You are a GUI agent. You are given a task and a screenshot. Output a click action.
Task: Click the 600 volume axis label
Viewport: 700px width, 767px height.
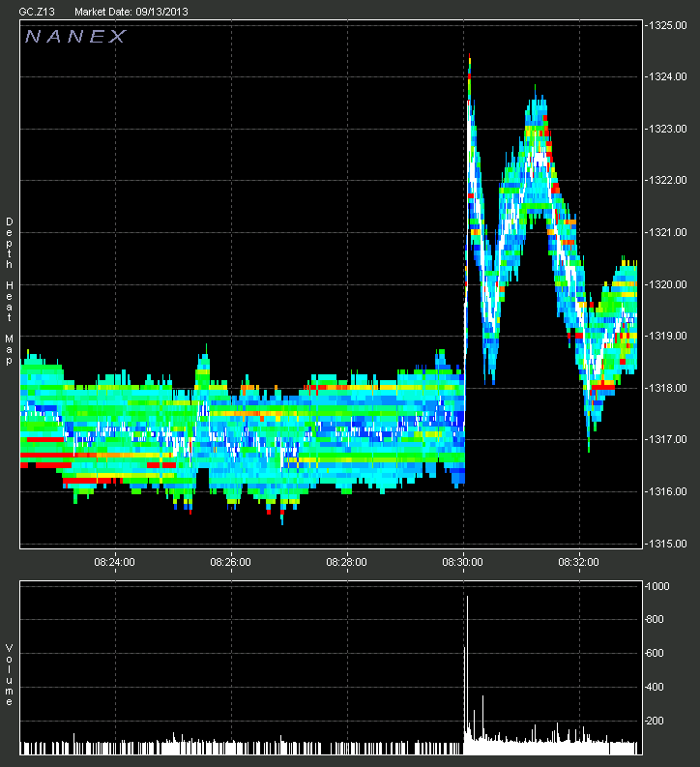(x=655, y=654)
